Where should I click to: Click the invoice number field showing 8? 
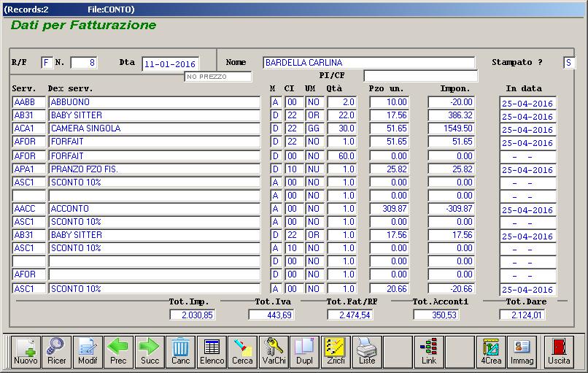[x=84, y=63]
